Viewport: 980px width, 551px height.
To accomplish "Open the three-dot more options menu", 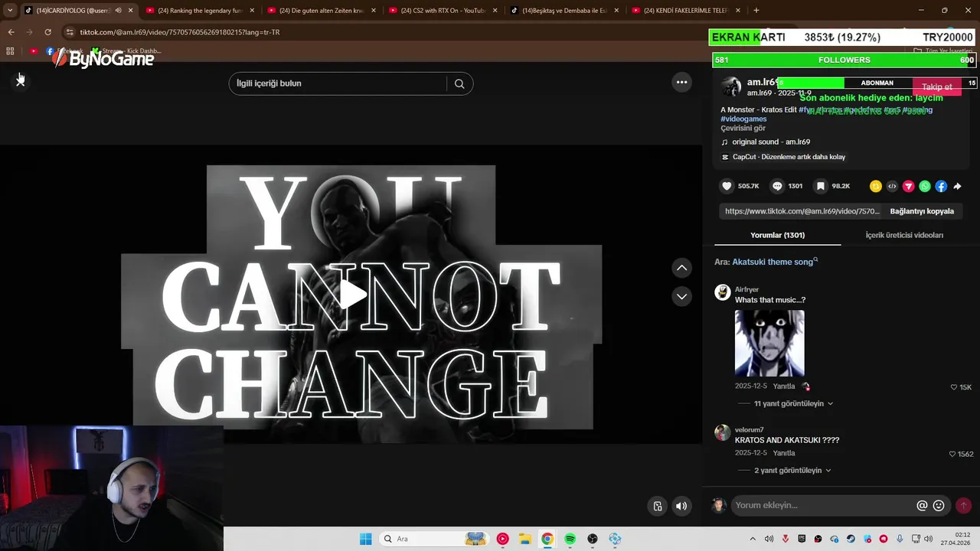I will point(681,82).
